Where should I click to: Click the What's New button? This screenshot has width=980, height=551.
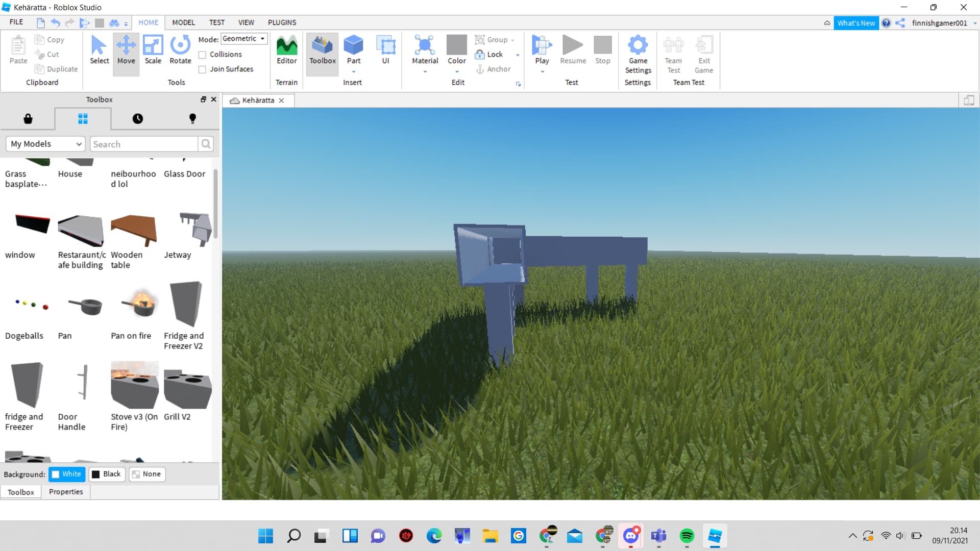pyautogui.click(x=856, y=23)
